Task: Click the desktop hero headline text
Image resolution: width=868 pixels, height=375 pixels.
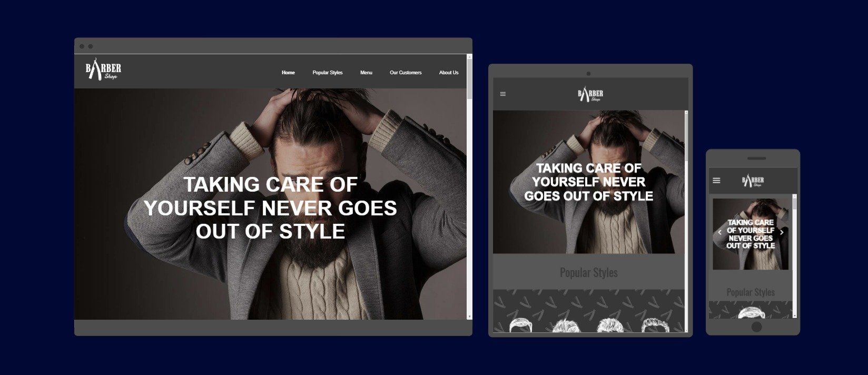Action: (270, 208)
